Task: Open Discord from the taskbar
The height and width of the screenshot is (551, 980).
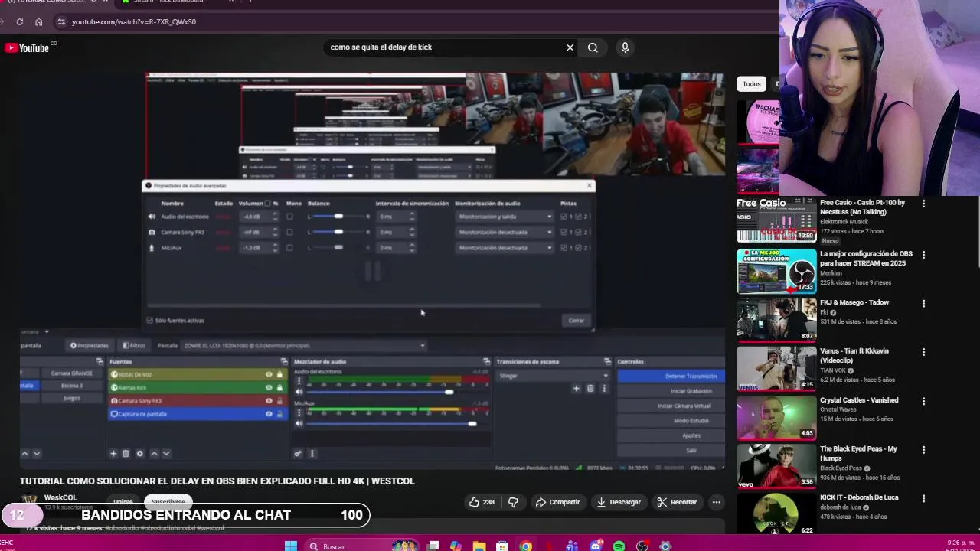Action: (x=596, y=546)
